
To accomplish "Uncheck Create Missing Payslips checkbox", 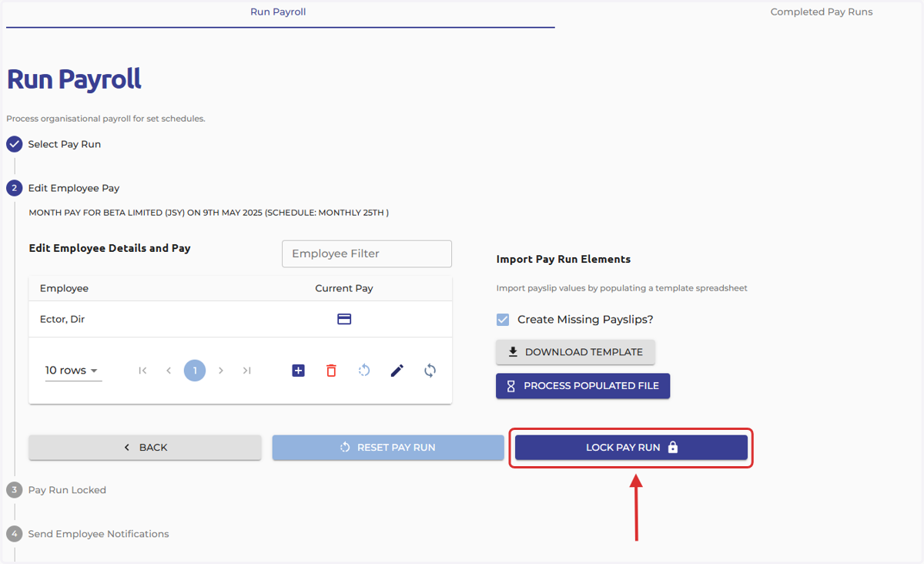I will (x=503, y=319).
